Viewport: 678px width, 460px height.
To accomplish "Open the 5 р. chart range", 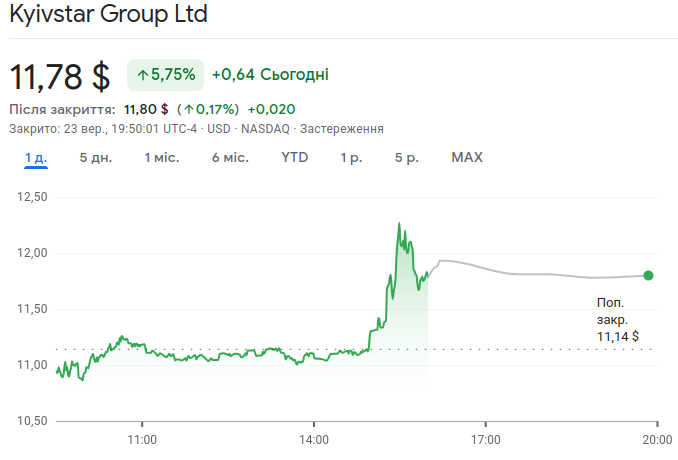I will coord(406,158).
